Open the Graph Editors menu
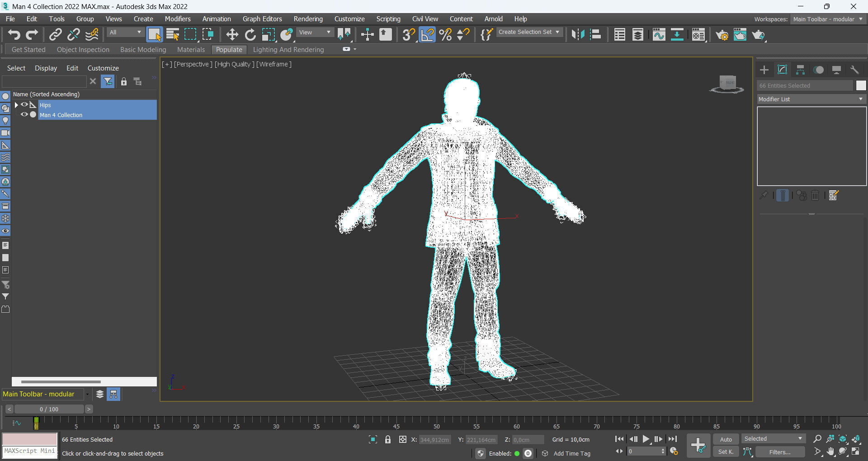The image size is (868, 461). click(262, 19)
